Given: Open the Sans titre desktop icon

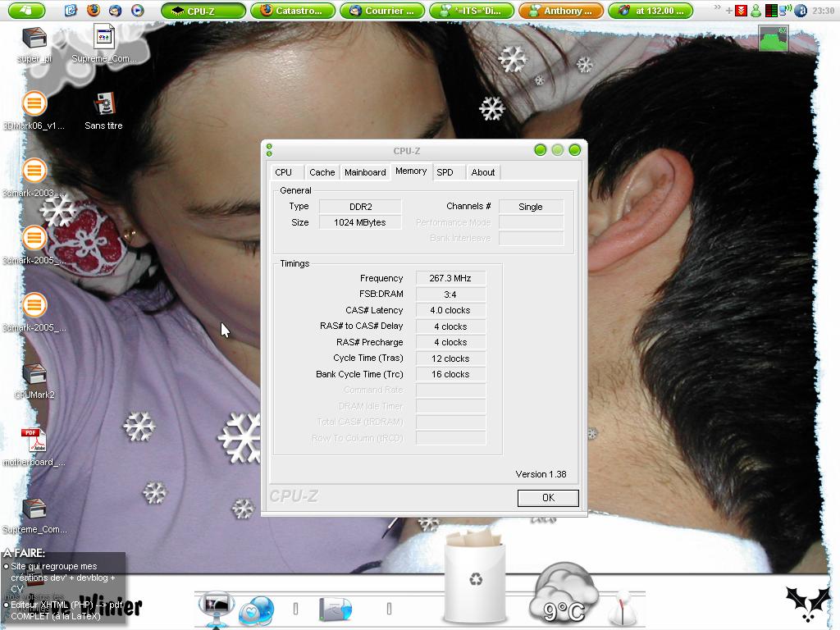Looking at the screenshot, I should 104,111.
